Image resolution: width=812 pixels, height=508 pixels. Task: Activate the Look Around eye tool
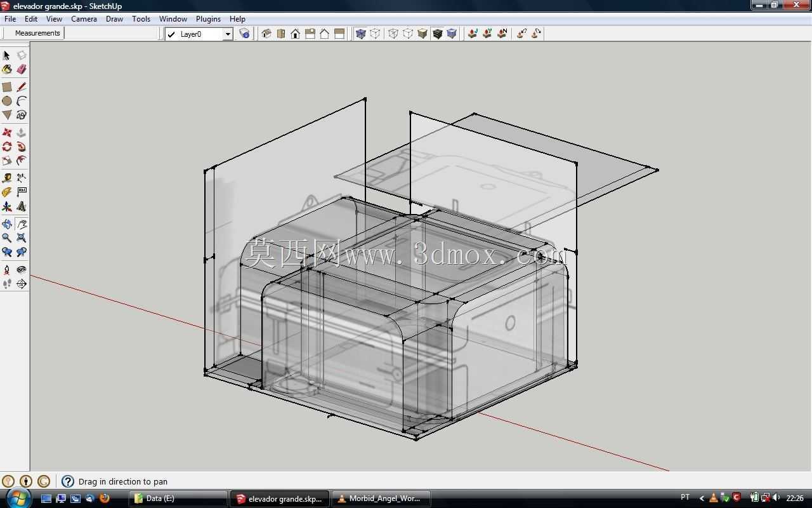(x=22, y=270)
